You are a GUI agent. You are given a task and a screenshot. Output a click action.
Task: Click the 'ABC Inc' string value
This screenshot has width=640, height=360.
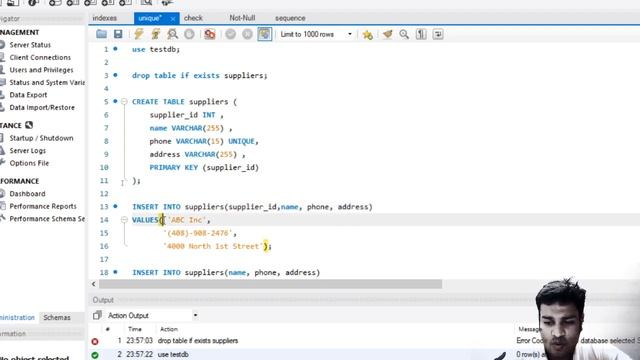(x=186, y=220)
